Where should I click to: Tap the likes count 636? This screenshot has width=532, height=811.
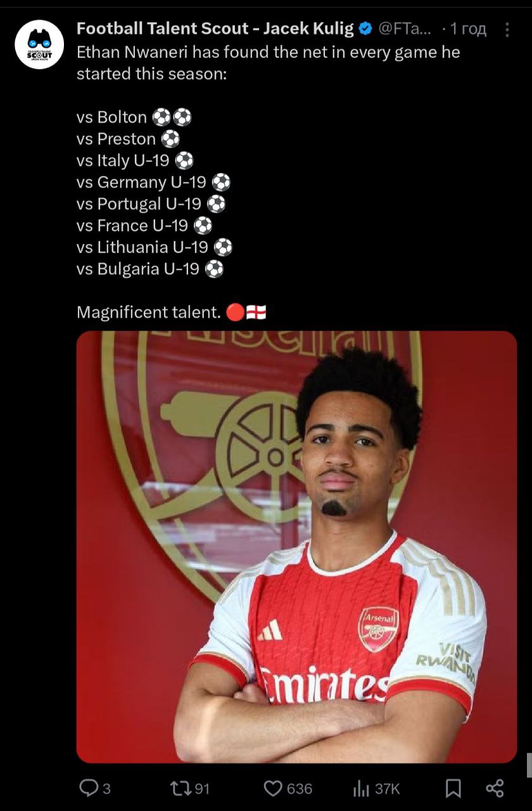tap(300, 789)
